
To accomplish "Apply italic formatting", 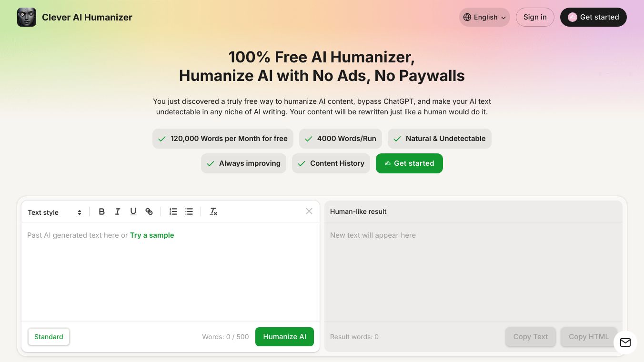I will [118, 211].
